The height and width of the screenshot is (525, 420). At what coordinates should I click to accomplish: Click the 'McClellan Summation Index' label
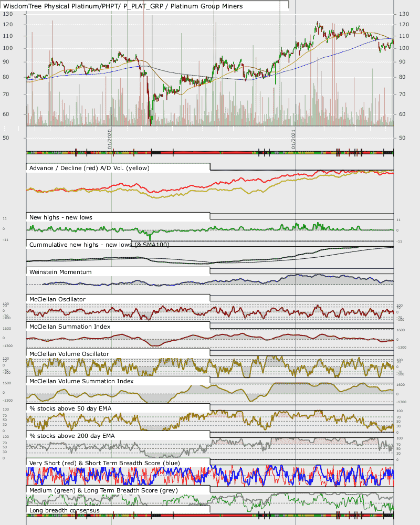[x=70, y=327]
